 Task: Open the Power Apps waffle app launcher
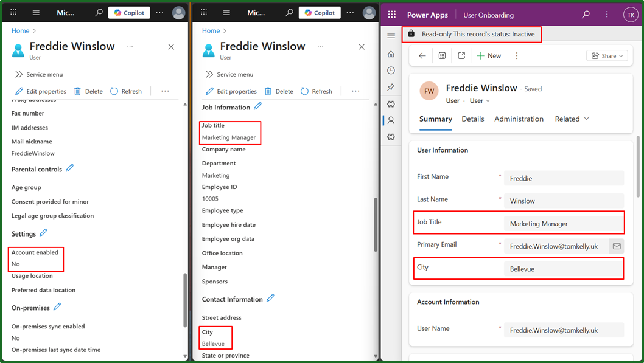[x=391, y=15]
